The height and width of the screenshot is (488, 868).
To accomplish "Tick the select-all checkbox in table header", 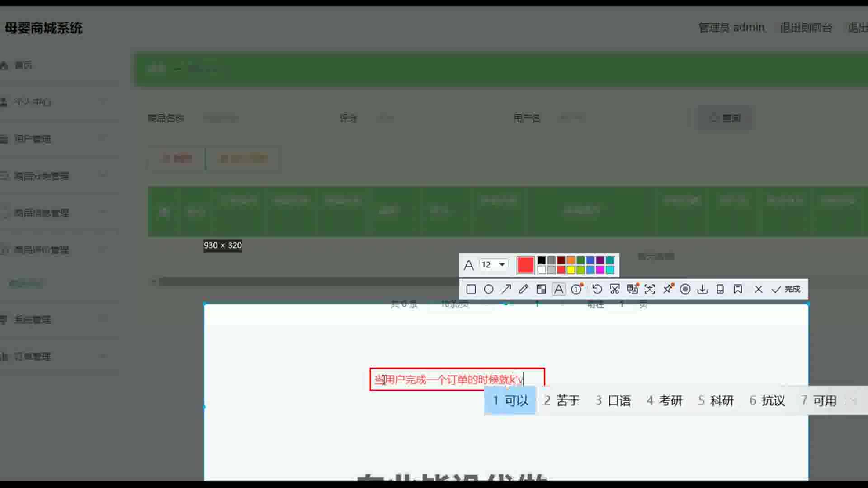I will pos(165,211).
